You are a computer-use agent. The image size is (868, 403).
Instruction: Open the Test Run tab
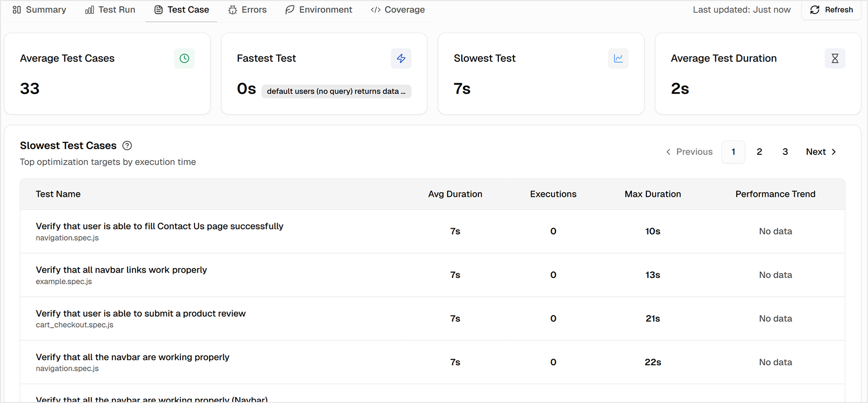[110, 10]
